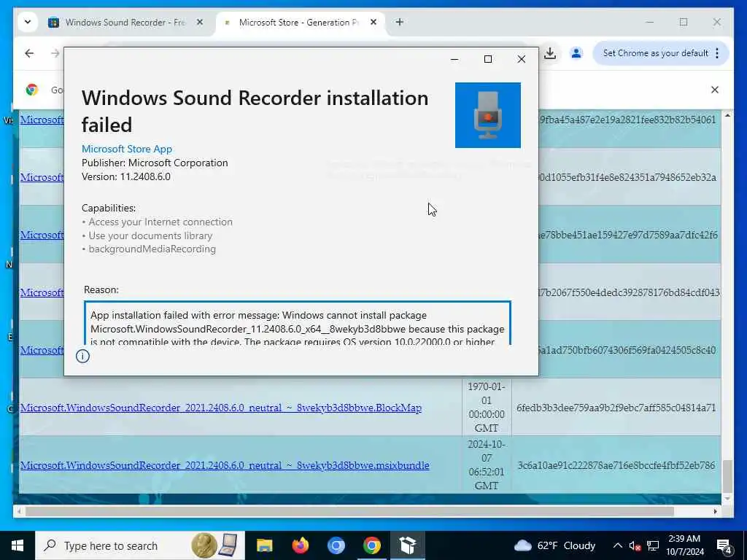Go back in Chrome
Viewport: 747px width, 560px height.
(29, 53)
